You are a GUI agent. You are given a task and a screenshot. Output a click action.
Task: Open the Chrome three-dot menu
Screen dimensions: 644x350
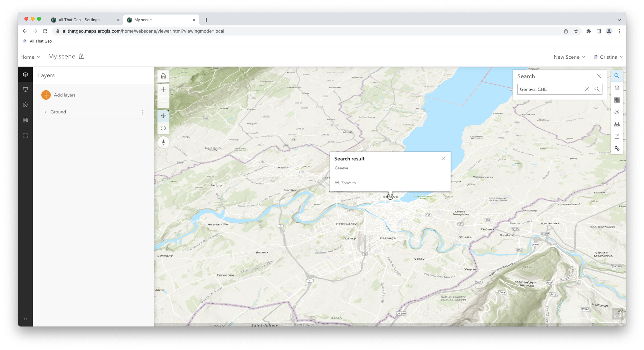coord(619,31)
